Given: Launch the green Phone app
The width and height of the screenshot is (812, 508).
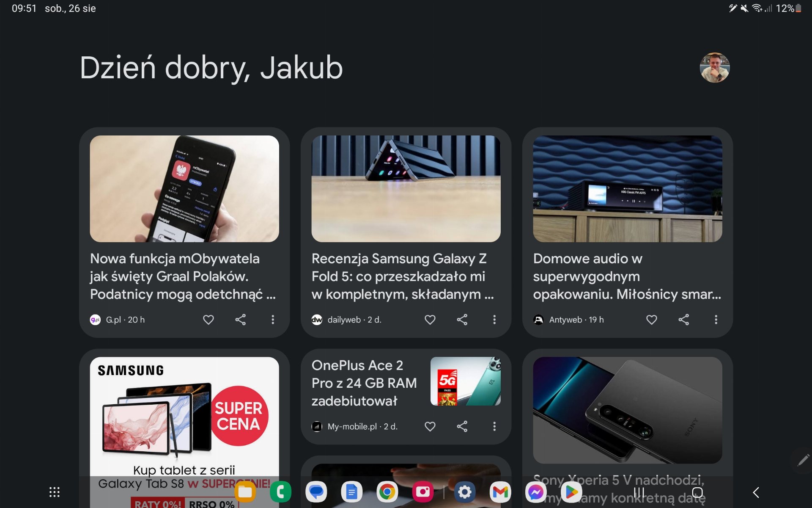Looking at the screenshot, I should (281, 492).
